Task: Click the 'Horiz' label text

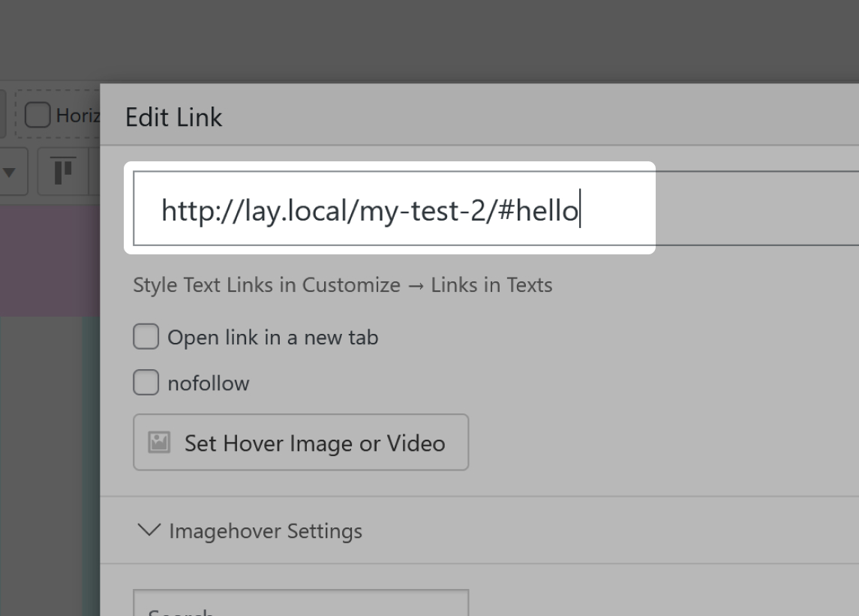Action: click(x=77, y=116)
